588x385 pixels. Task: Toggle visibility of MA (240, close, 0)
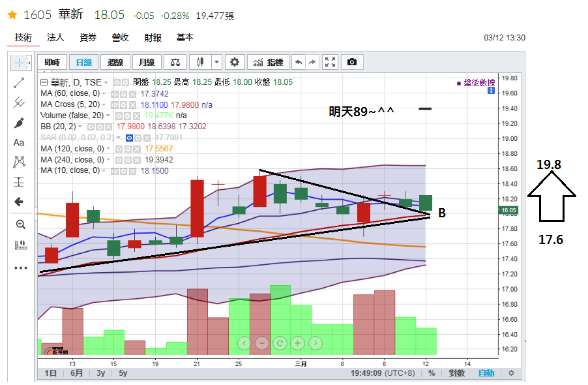point(119,161)
